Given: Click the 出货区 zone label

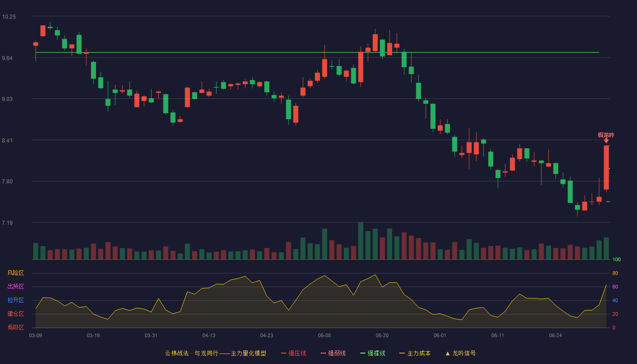Looking at the screenshot, I should (15, 287).
